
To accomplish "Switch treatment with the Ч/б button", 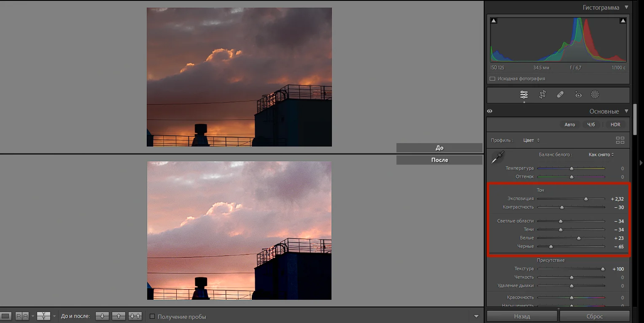I will (591, 125).
